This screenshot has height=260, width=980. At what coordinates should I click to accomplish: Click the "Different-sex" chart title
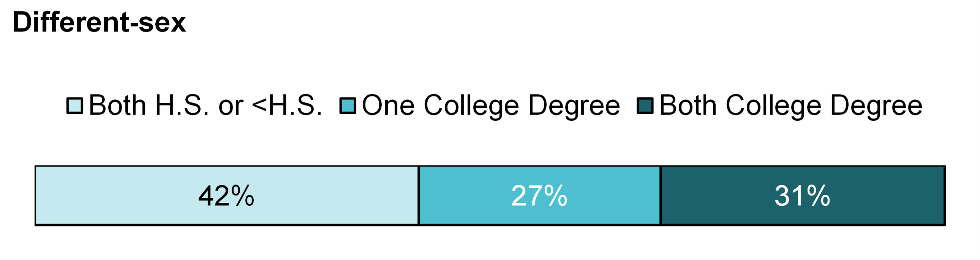(99, 22)
